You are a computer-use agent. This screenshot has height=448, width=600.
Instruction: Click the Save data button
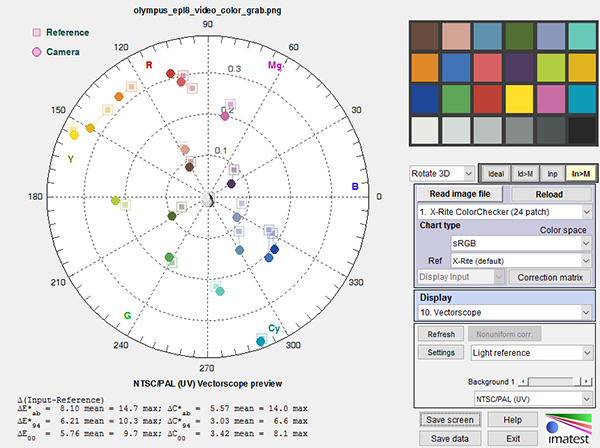[450, 438]
